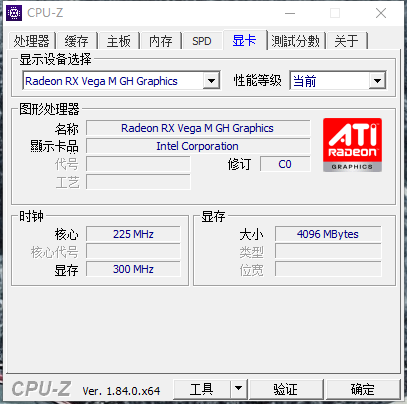Click the CPU-Z app icon in title bar
407x404 pixels.
[x=14, y=13]
